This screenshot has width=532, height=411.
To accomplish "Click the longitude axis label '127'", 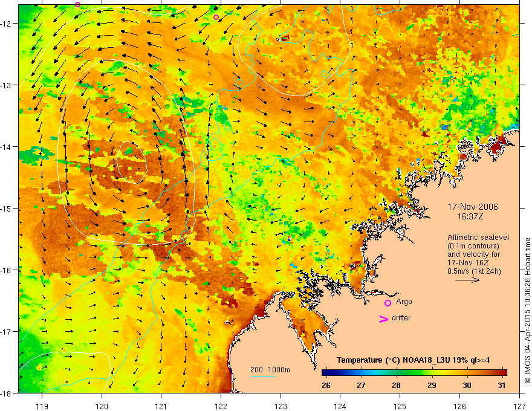I will [x=519, y=406].
